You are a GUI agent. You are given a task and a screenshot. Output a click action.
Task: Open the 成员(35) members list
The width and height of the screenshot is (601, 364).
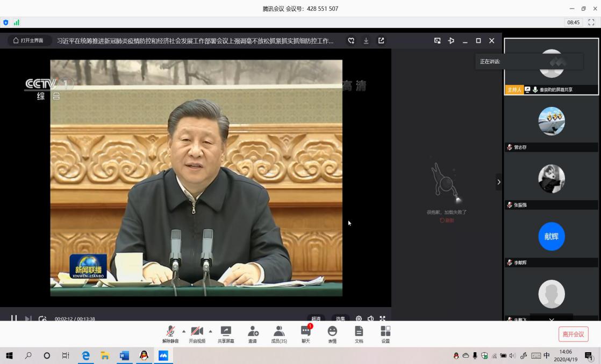coord(279,333)
